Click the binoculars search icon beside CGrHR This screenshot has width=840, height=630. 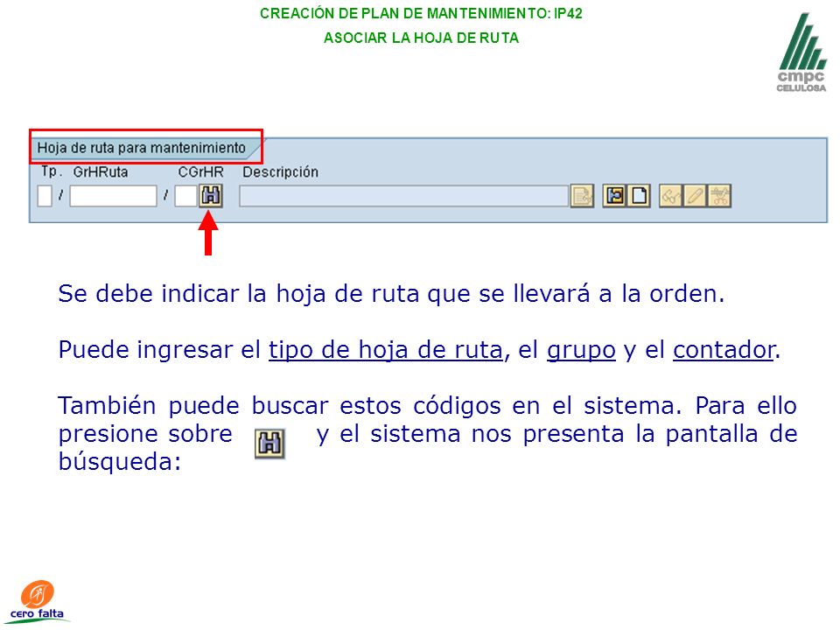click(211, 195)
